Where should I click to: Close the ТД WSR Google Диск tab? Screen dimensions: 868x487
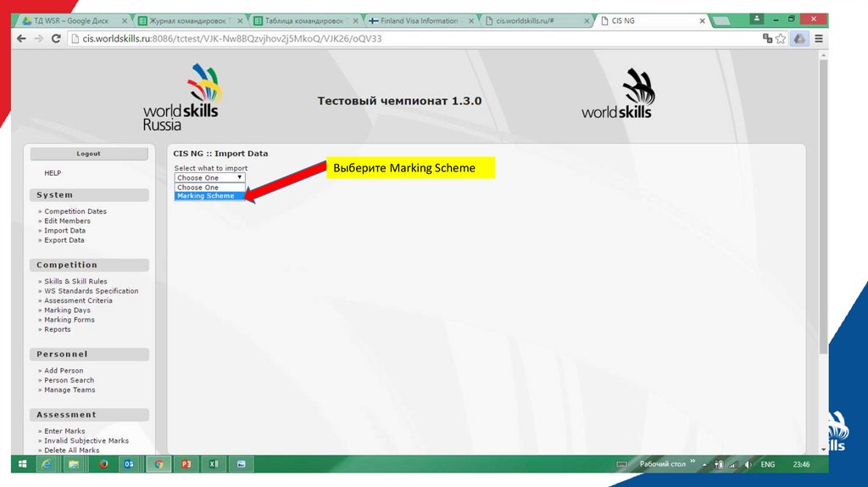(x=125, y=20)
